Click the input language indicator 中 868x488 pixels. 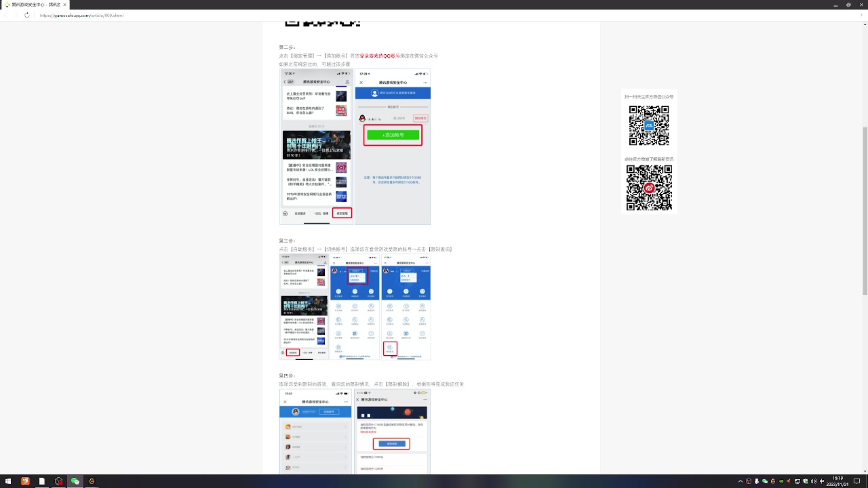point(821,481)
